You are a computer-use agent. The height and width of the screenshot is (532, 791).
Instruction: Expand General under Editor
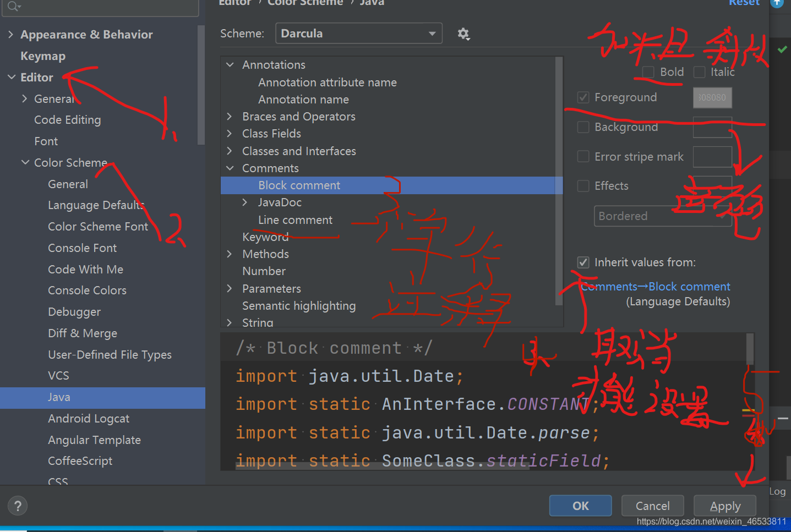pyautogui.click(x=24, y=98)
